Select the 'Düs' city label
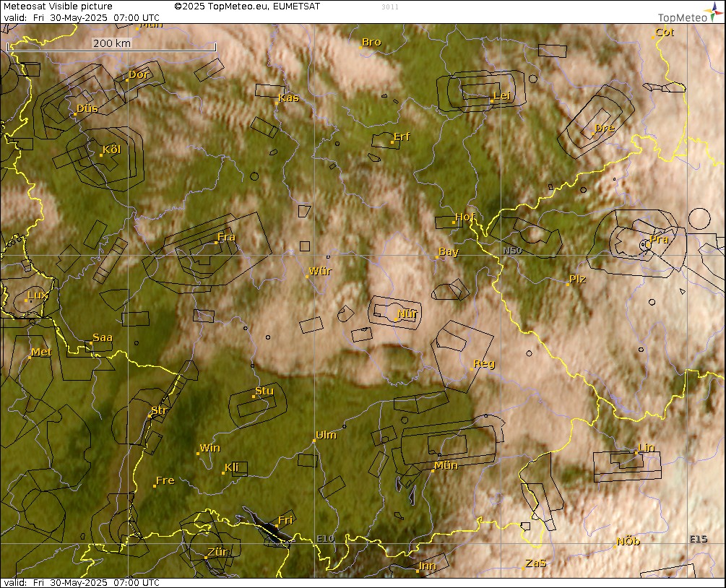The image size is (726, 588). coord(87,109)
